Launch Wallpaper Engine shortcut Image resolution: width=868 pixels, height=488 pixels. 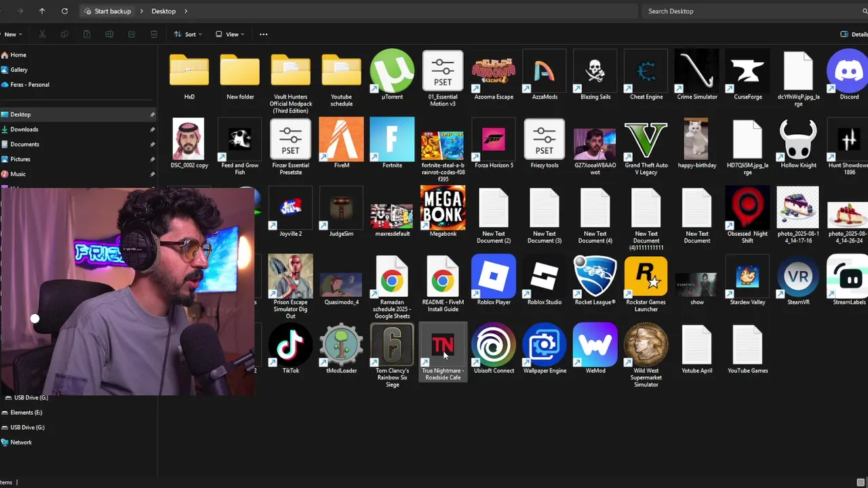coord(545,349)
